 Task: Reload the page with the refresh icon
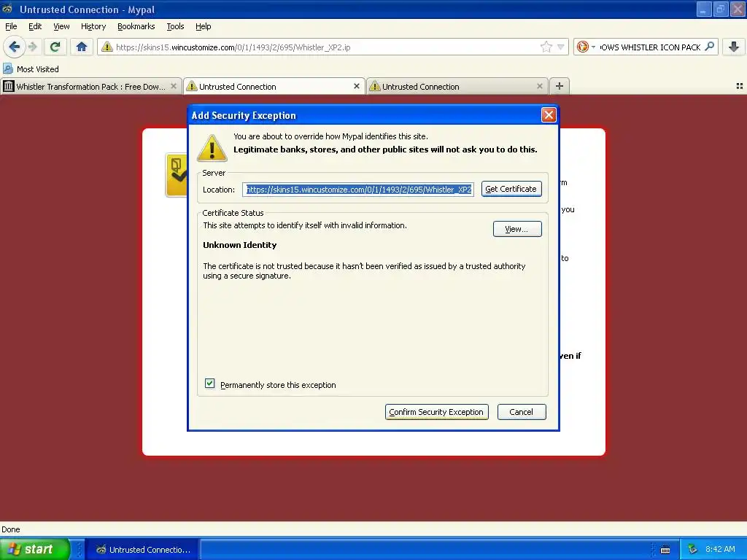point(55,47)
